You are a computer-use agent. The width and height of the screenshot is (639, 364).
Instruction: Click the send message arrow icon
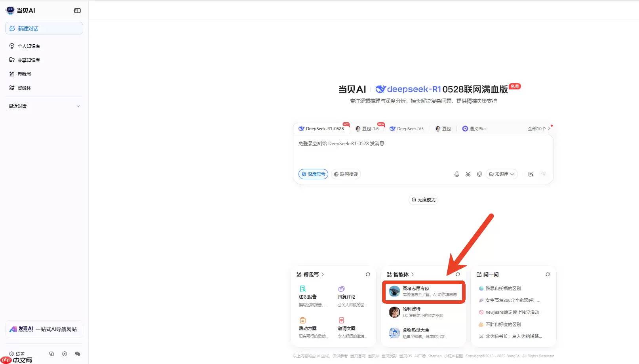[x=543, y=174]
